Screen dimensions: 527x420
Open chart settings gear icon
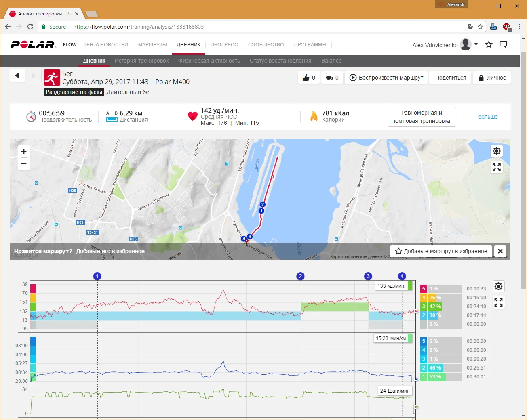498,286
